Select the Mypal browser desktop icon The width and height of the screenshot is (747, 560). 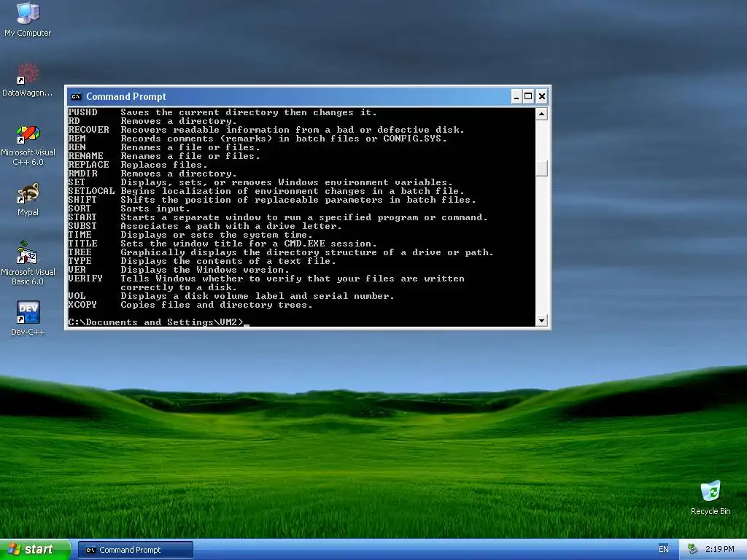pos(28,200)
